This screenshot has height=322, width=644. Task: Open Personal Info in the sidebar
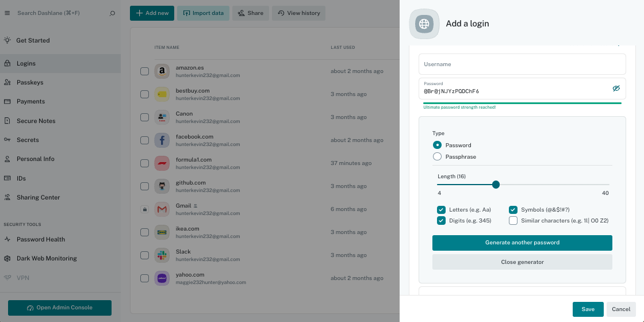click(x=60, y=159)
